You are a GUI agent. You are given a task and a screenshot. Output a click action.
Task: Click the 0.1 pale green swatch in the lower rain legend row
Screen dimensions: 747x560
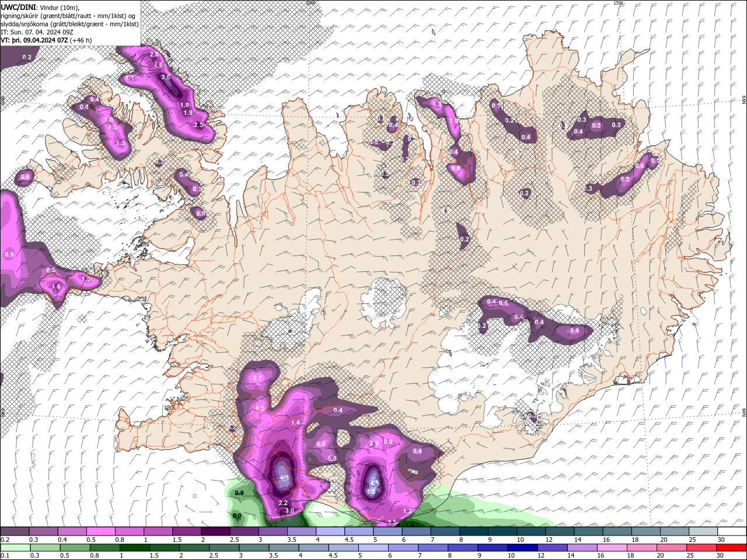(x=15, y=548)
